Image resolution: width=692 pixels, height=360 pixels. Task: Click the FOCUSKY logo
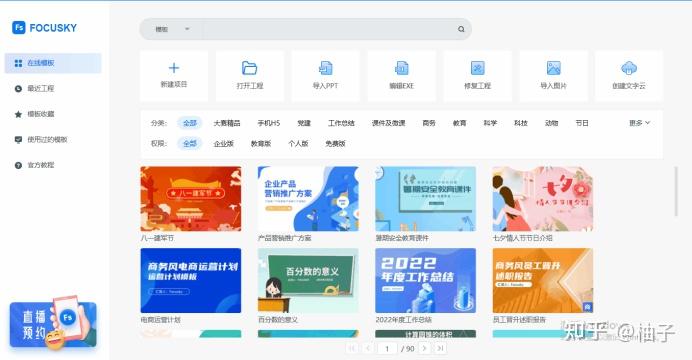[x=44, y=28]
